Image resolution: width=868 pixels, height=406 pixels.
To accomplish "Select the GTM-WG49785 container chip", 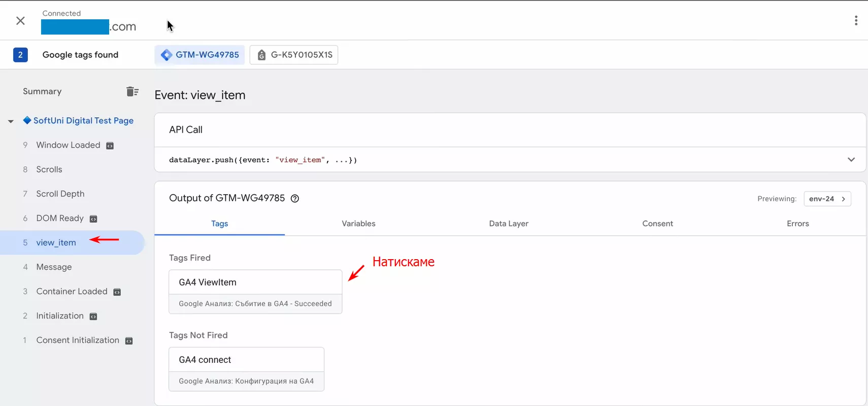I will [199, 55].
